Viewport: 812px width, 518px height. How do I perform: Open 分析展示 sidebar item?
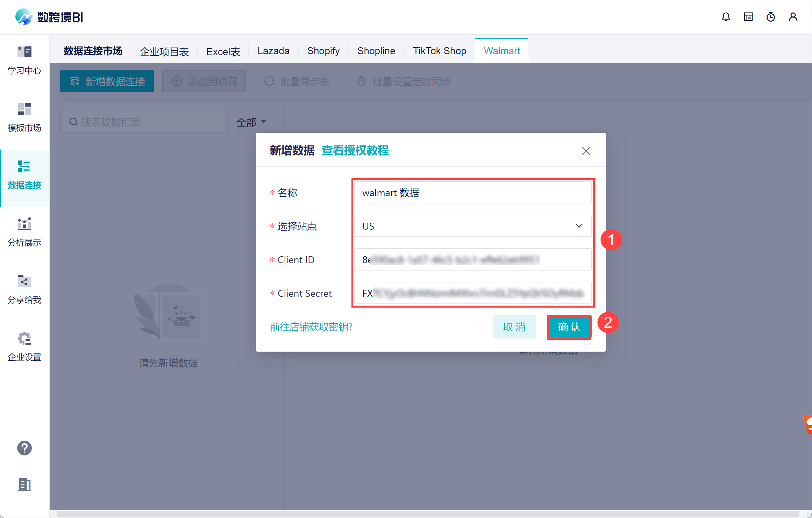(24, 232)
